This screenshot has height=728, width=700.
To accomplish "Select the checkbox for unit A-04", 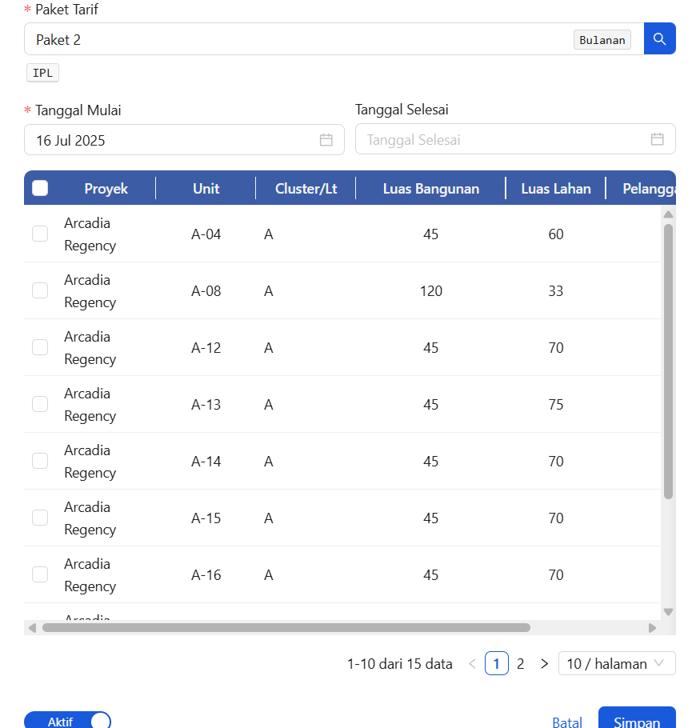I will tap(40, 234).
